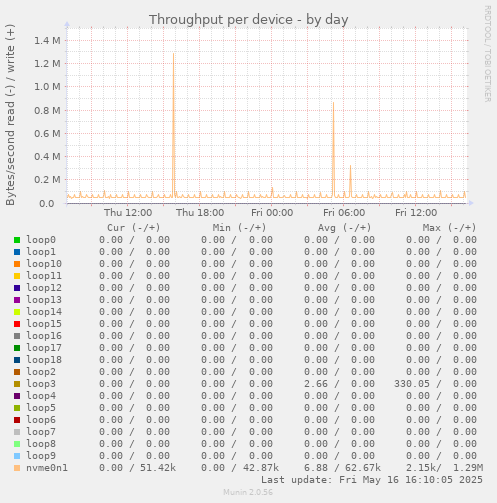This screenshot has height=503, width=497.
Task: Click the loop3 average value 2.66
Action: coord(316,384)
